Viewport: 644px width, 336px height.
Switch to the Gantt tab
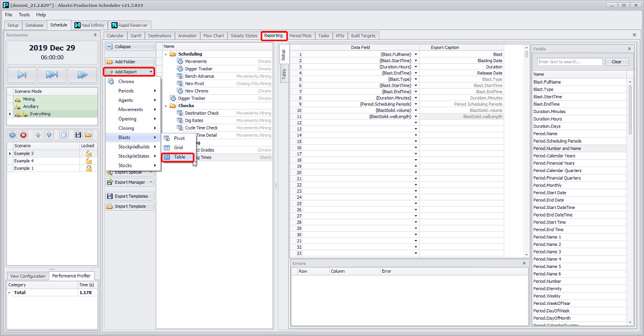point(135,35)
